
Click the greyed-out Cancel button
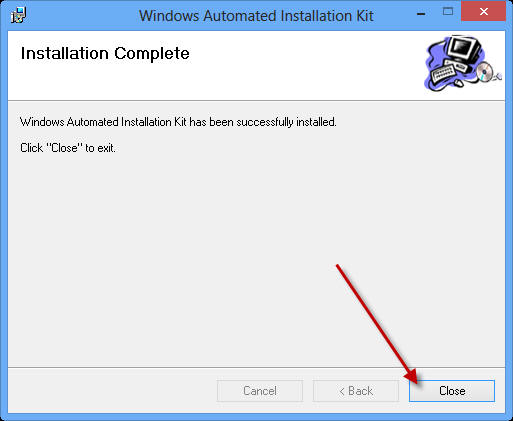coord(260,391)
